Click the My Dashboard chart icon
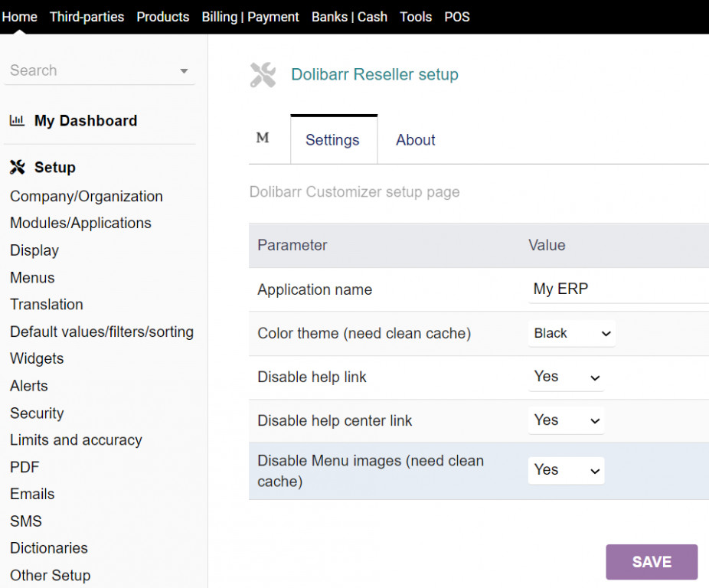709x588 pixels. (17, 121)
